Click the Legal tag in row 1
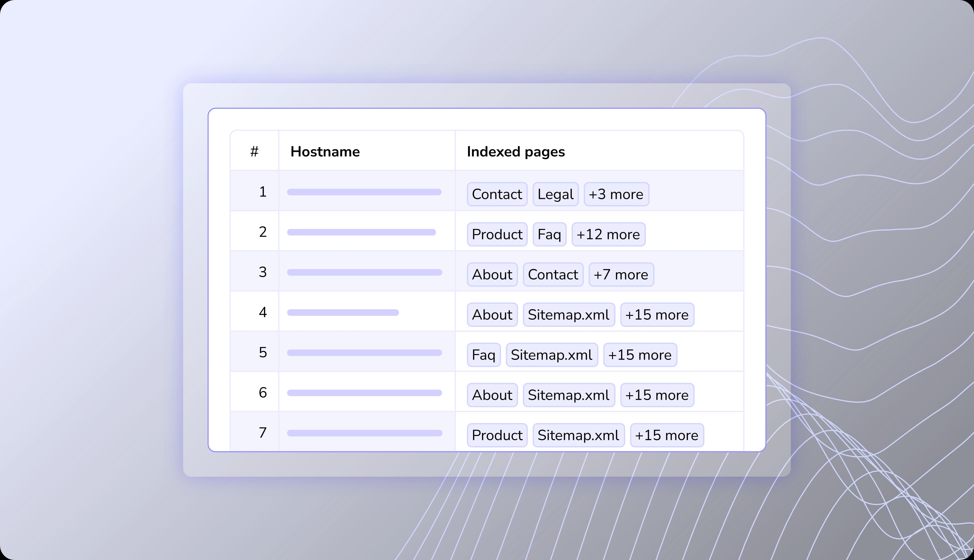The image size is (974, 560). coord(555,194)
